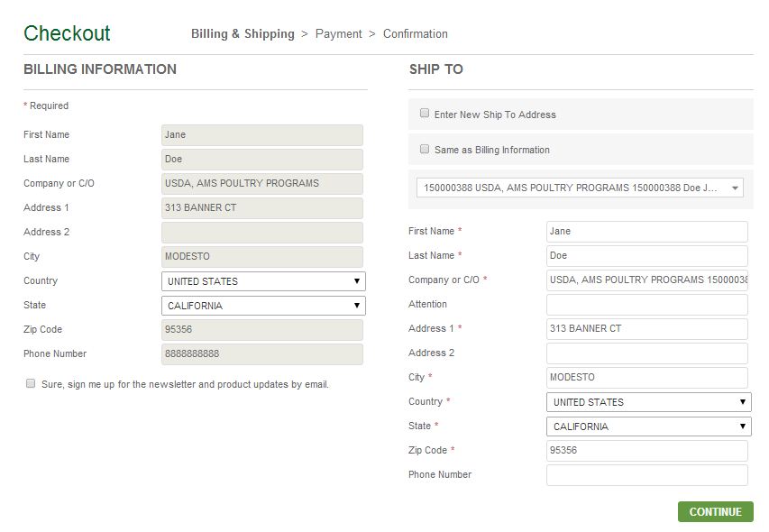
Task: Click the Ship To Zip Code field
Action: (646, 451)
